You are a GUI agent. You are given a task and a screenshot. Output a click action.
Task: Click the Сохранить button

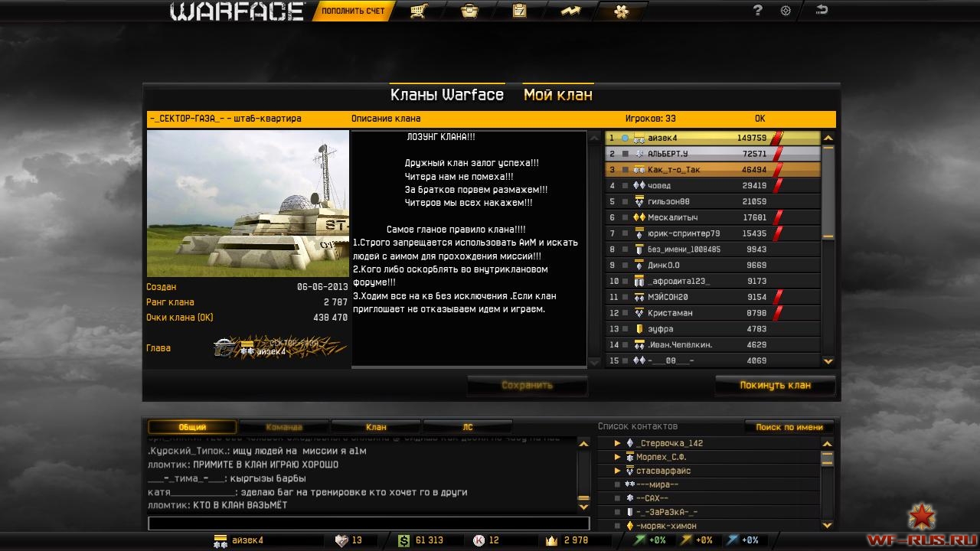pyautogui.click(x=528, y=385)
